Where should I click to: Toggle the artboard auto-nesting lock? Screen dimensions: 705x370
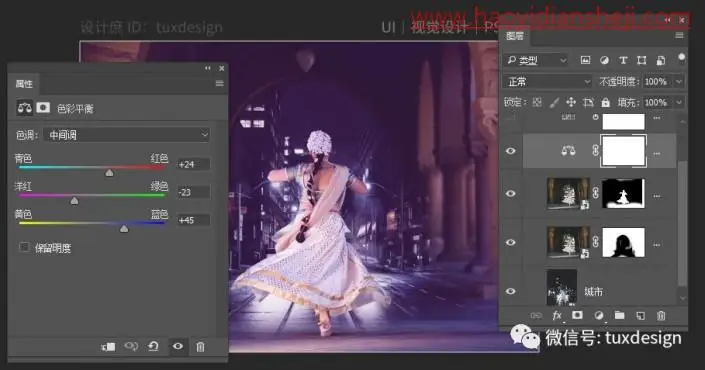click(588, 103)
